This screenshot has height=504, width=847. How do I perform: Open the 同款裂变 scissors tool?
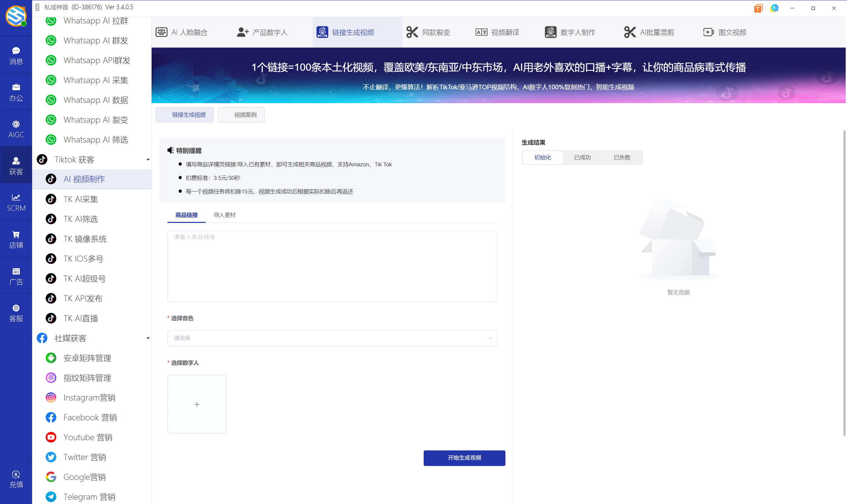click(428, 32)
